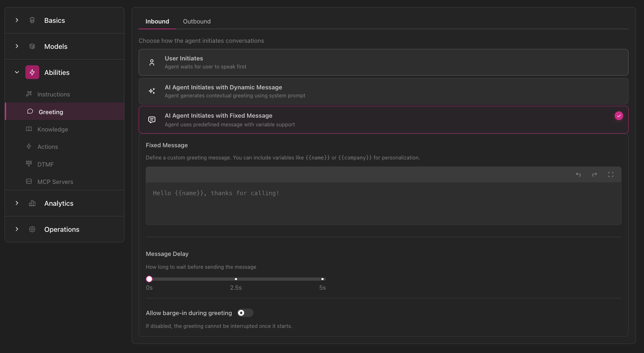The image size is (644, 353).
Task: Select the User Initiates greeting option
Action: coord(383,62)
